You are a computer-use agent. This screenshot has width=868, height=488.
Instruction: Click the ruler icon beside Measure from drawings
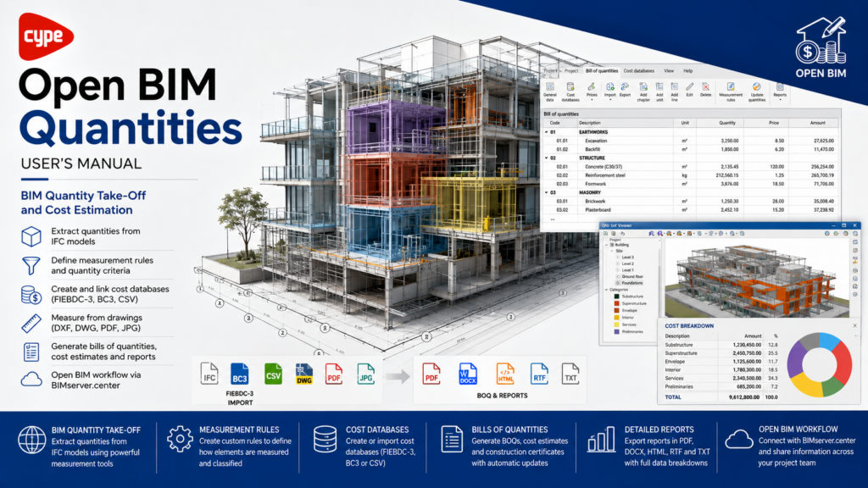31,323
